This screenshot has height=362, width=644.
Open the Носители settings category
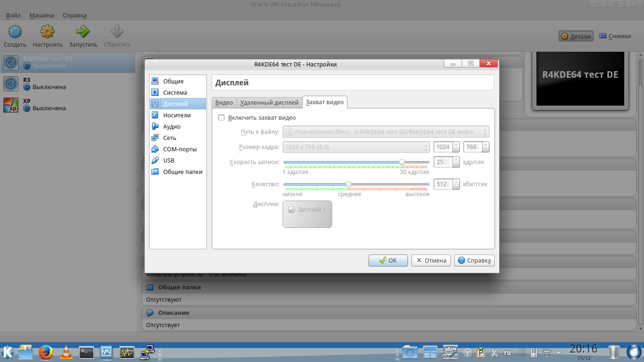(178, 115)
